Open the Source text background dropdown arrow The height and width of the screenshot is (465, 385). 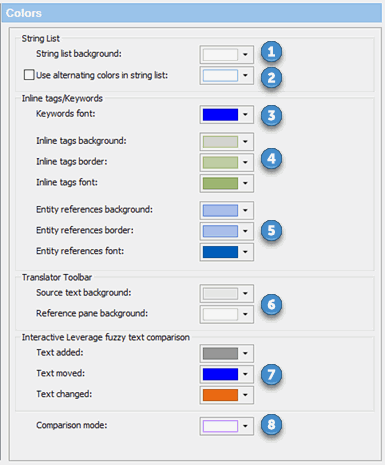pos(245,293)
